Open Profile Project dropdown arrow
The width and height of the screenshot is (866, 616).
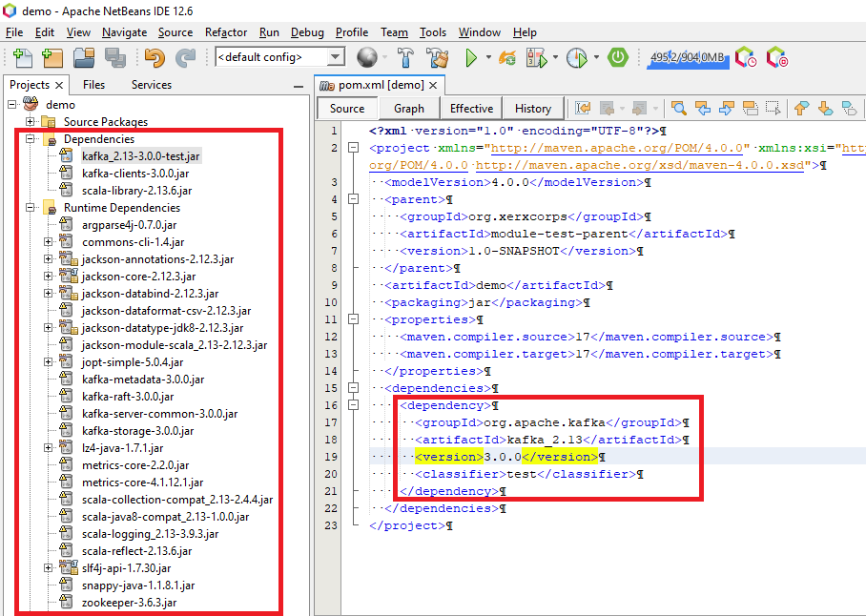(596, 57)
